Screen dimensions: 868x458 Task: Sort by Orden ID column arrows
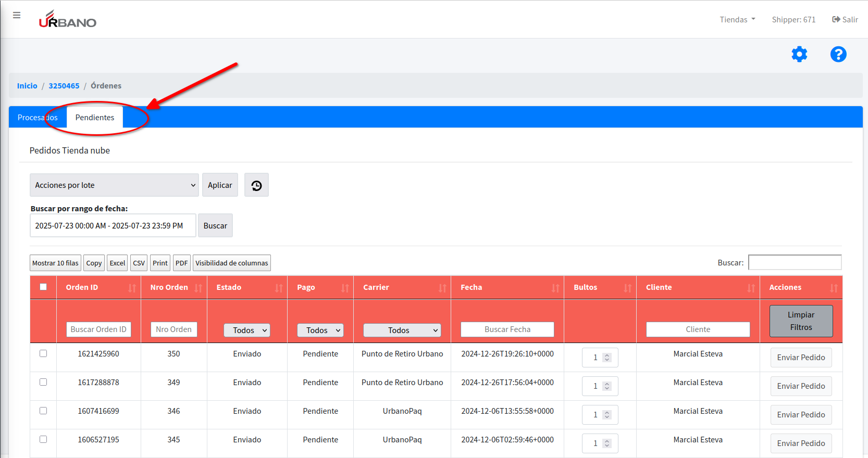coord(132,288)
